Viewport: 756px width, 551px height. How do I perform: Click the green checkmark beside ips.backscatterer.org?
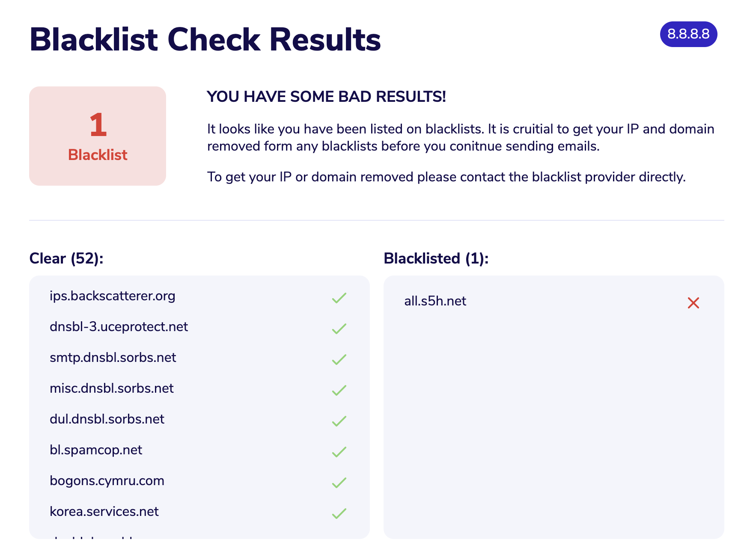pos(339,298)
